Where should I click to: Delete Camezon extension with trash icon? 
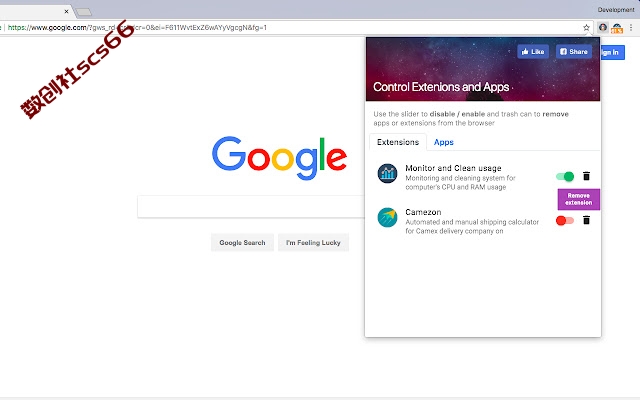tap(586, 220)
